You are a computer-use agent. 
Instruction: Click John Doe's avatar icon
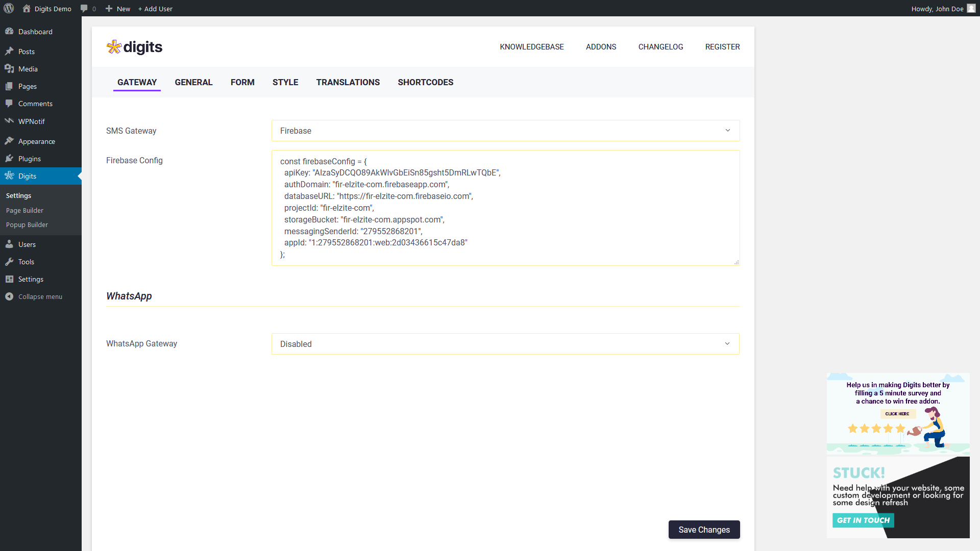pyautogui.click(x=971, y=9)
